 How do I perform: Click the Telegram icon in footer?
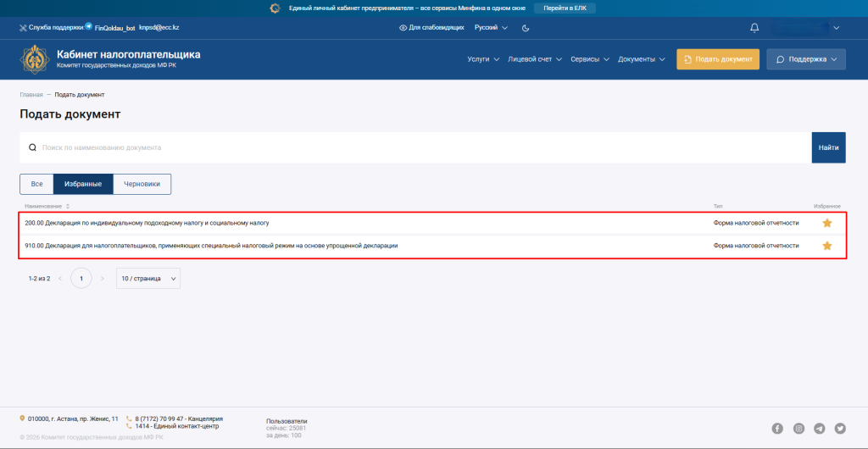point(820,429)
